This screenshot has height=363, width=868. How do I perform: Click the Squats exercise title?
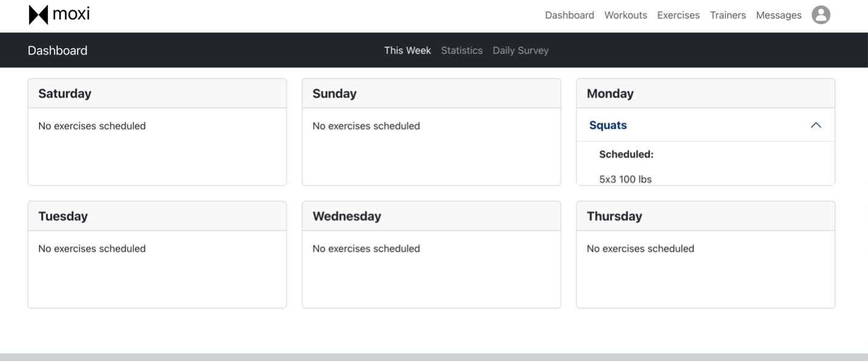tap(608, 125)
